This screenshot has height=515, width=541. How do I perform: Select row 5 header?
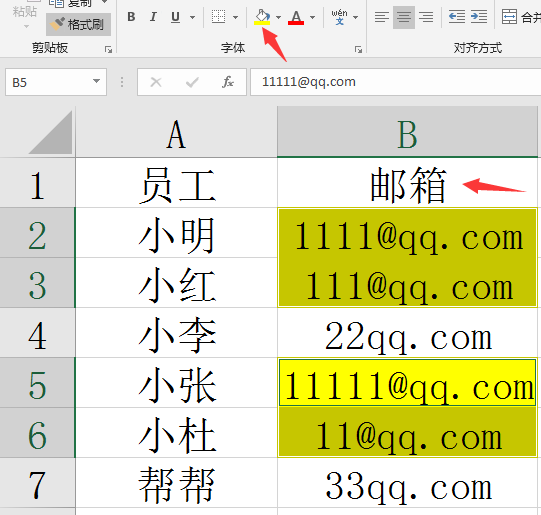pyautogui.click(x=37, y=383)
